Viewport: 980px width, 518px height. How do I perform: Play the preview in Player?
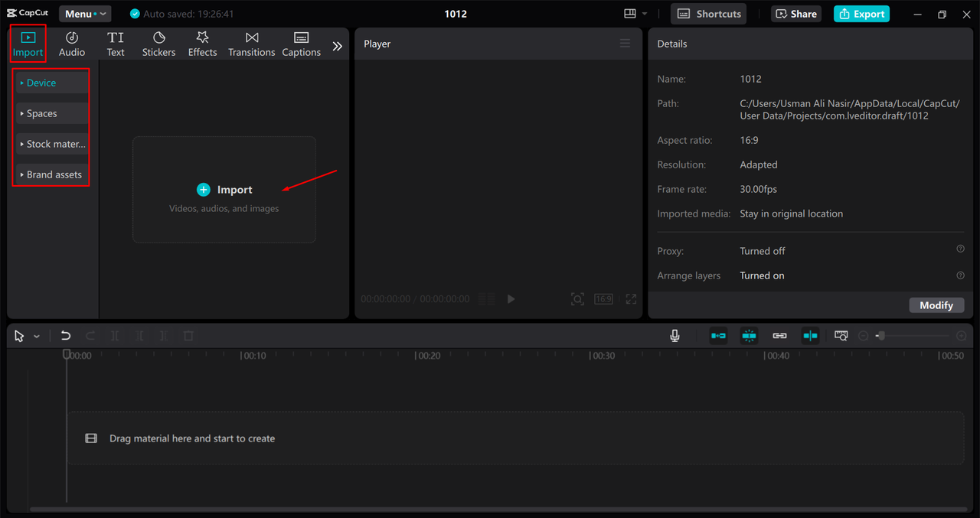coord(511,299)
